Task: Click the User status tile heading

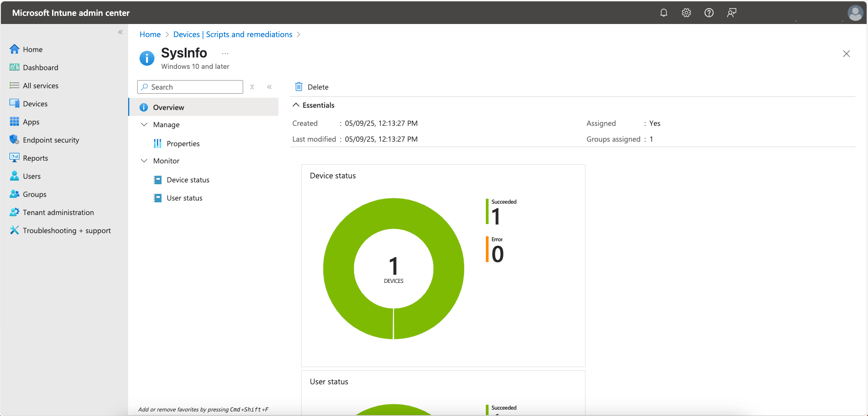Action: (x=329, y=382)
